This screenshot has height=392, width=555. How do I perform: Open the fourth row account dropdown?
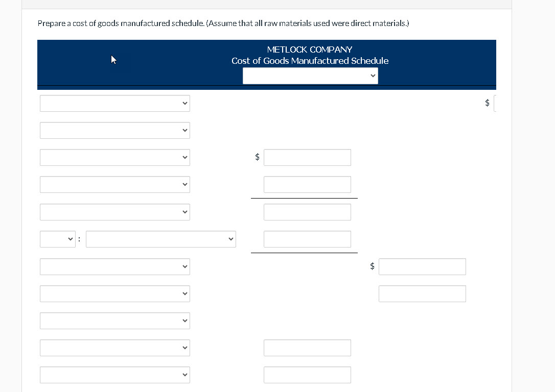[x=114, y=184]
